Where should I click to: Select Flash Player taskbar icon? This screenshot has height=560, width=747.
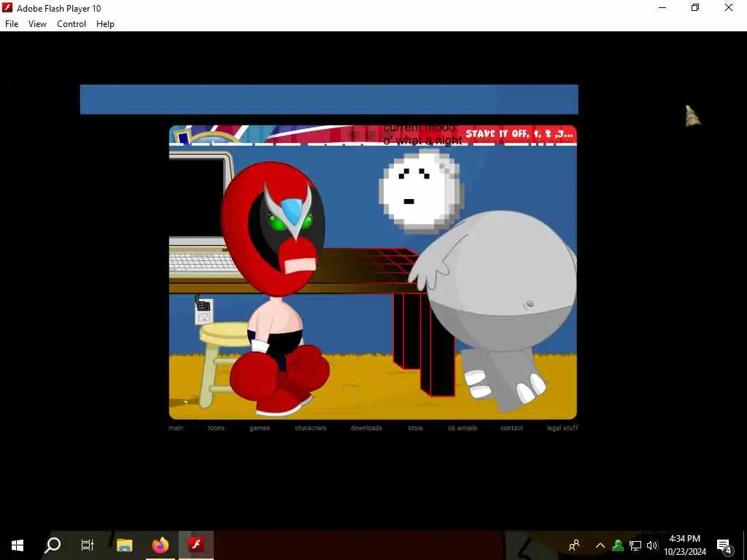pyautogui.click(x=196, y=545)
